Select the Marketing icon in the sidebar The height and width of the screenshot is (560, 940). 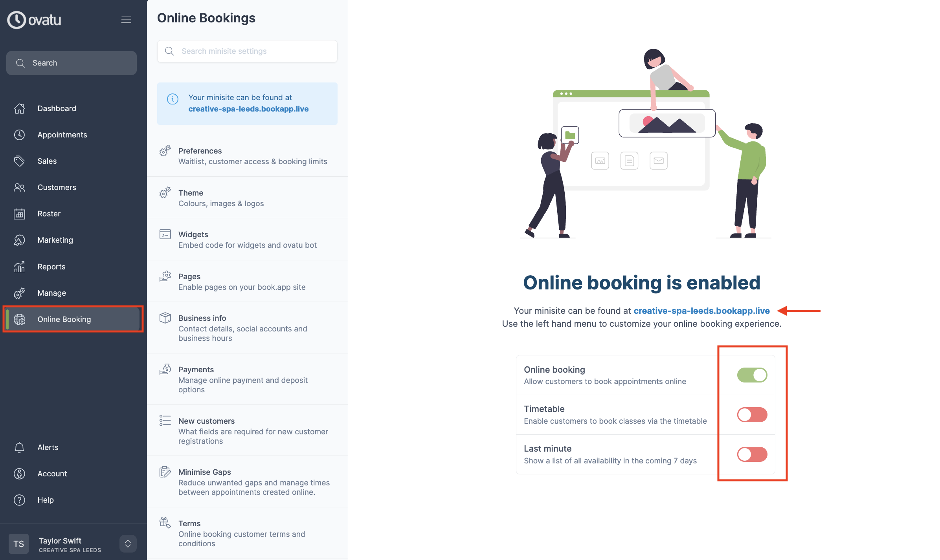pyautogui.click(x=19, y=240)
